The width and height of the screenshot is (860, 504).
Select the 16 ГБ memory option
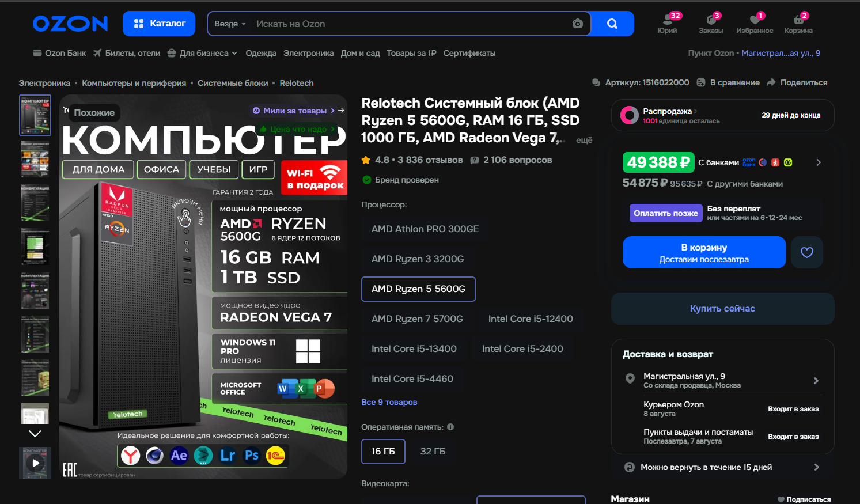pyautogui.click(x=383, y=451)
